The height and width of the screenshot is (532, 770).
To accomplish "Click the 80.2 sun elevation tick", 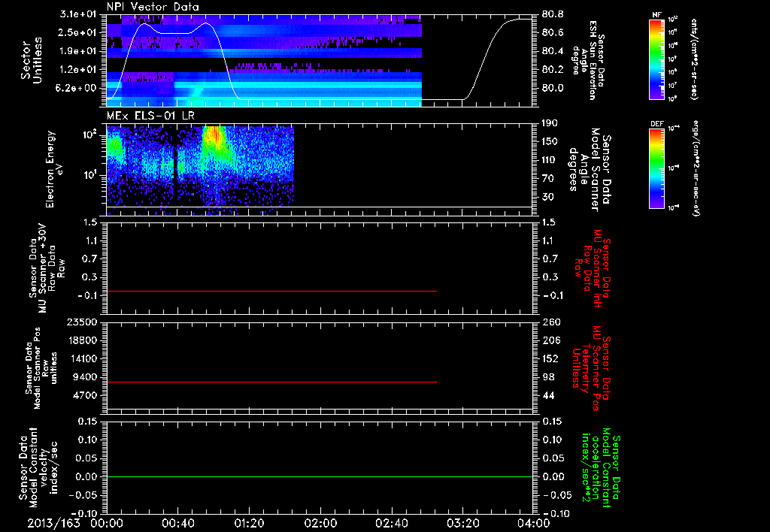I will click(552, 70).
